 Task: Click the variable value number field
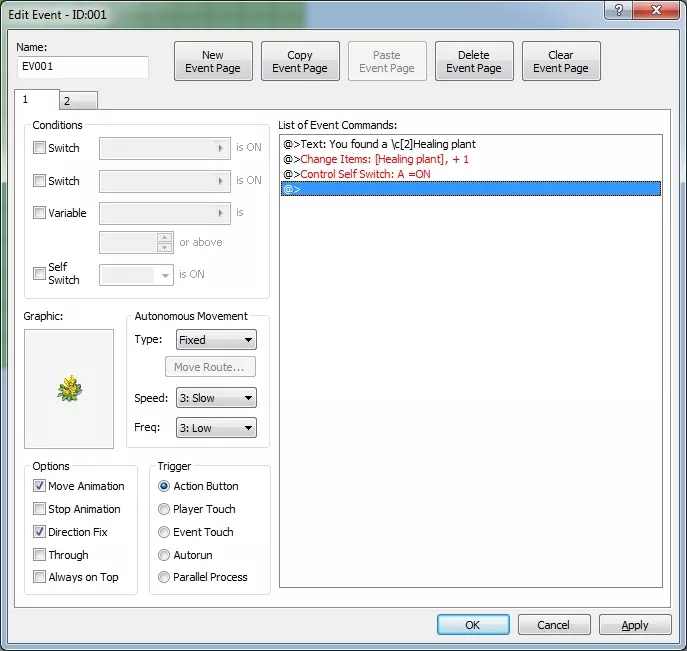(x=128, y=243)
